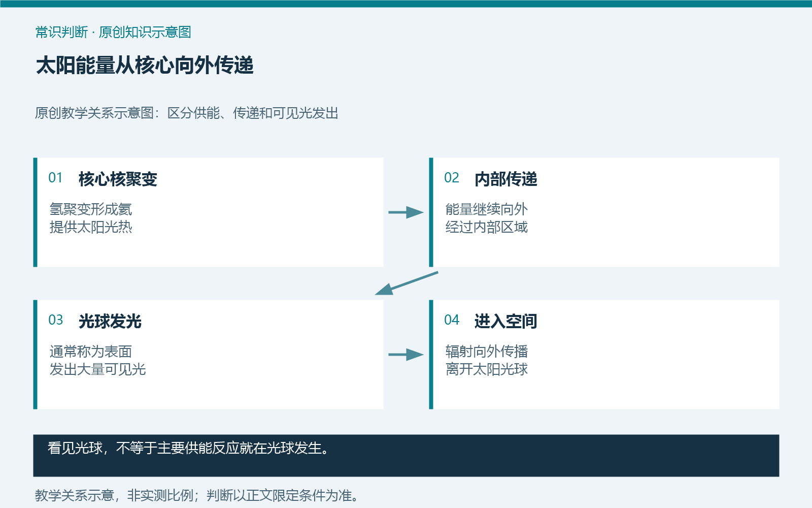Click the line 能量继续向外
Image resolution: width=812 pixels, height=508 pixels.
click(487, 209)
